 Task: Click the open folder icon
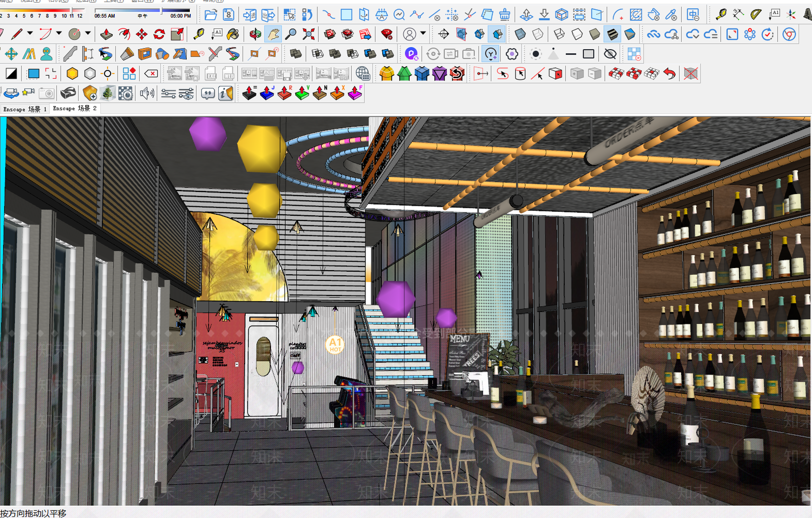coord(211,14)
